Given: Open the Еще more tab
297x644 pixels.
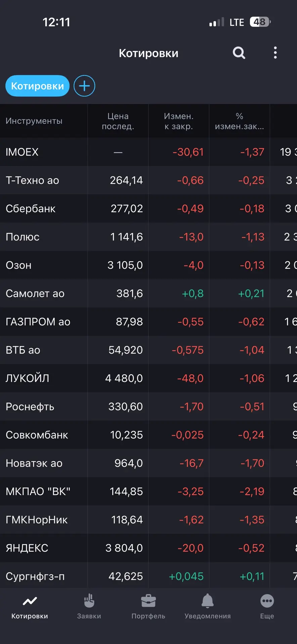Looking at the screenshot, I should pos(267,607).
